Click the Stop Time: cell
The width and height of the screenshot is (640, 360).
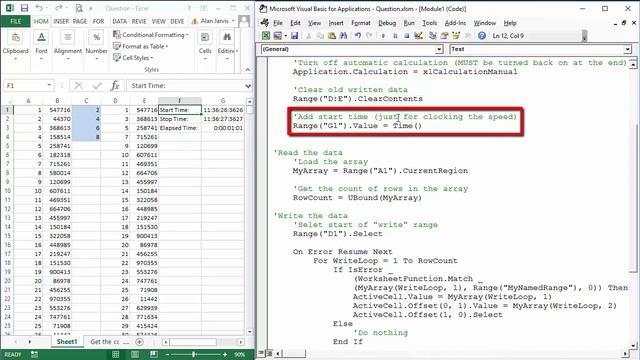click(180, 119)
